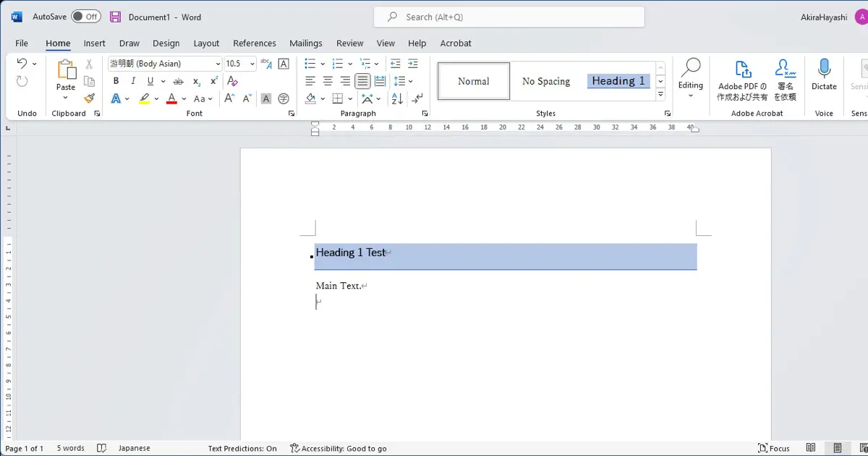868x456 pixels.
Task: Click the Paste clipboard icon
Action: point(66,69)
